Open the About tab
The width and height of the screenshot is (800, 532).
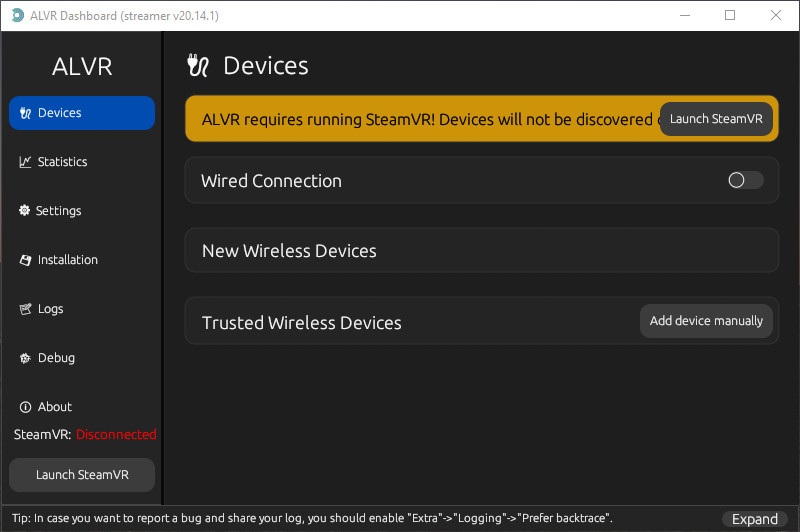(45, 407)
